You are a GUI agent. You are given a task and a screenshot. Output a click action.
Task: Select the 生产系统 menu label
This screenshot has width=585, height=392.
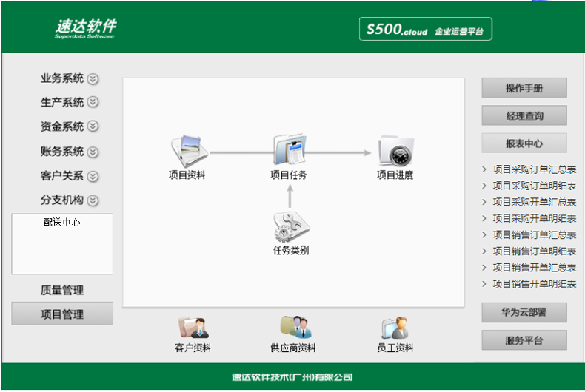pyautogui.click(x=62, y=102)
